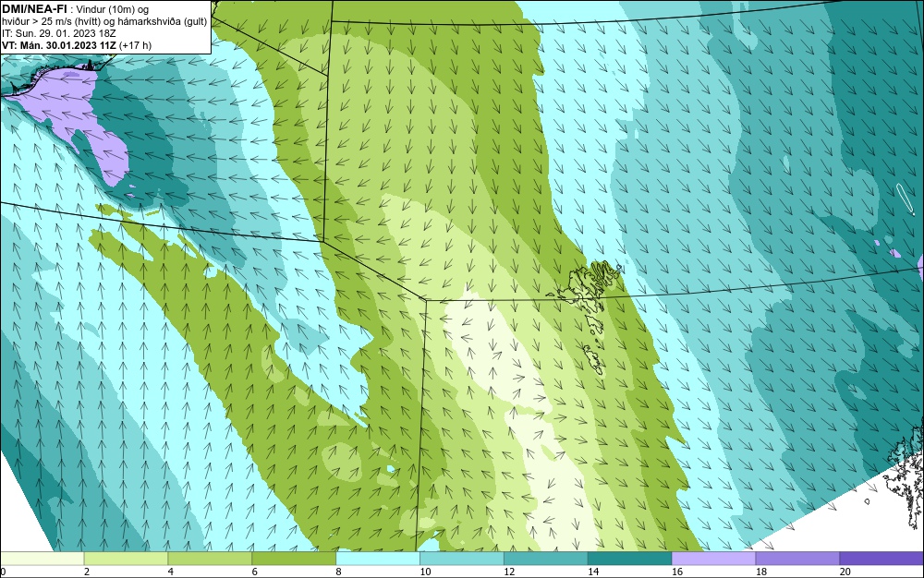Viewport: 924px width, 578px height.
Task: Click the 'hviður > 25 m/s (hvítt)' caption line
Action: pyautogui.click(x=104, y=21)
